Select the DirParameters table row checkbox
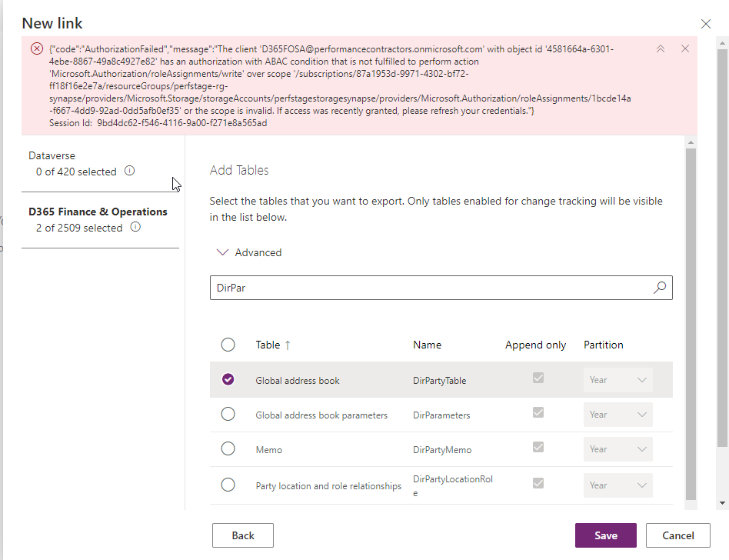 (x=228, y=414)
